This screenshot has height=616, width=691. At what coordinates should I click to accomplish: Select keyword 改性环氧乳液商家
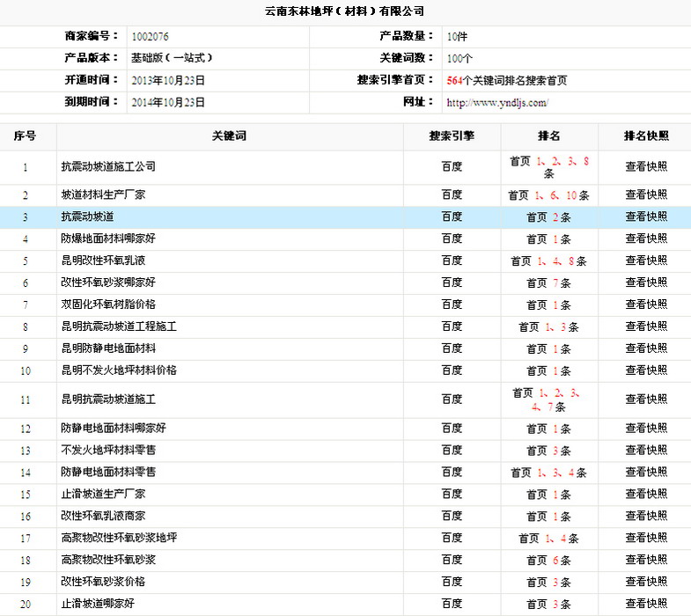click(x=103, y=516)
